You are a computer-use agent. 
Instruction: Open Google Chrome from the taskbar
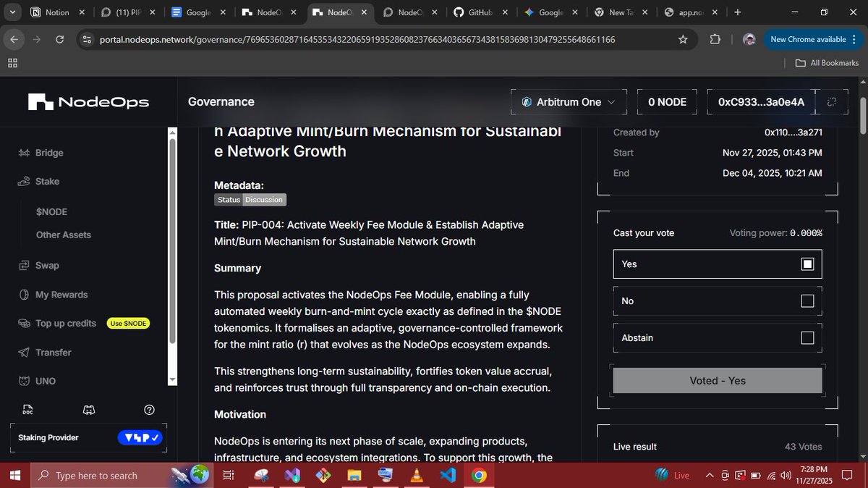(479, 476)
